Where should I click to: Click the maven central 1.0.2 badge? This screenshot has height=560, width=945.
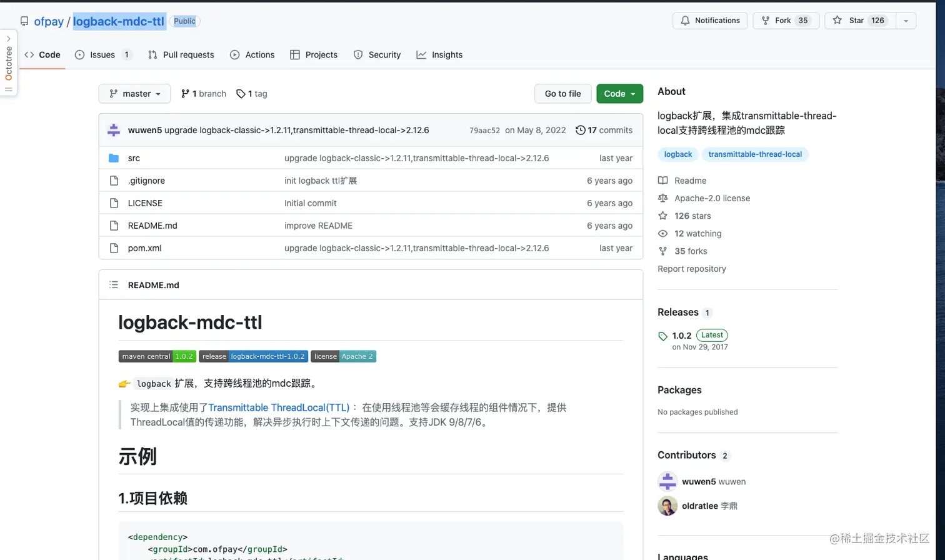(157, 356)
